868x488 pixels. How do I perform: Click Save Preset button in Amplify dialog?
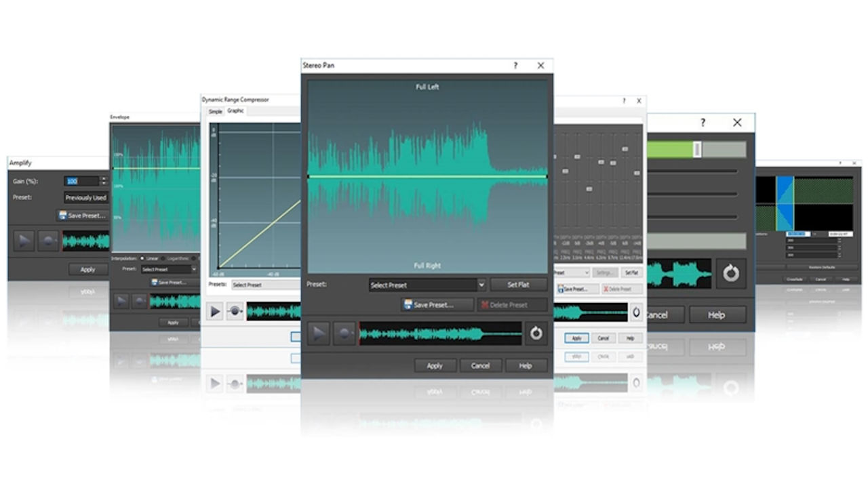(83, 216)
